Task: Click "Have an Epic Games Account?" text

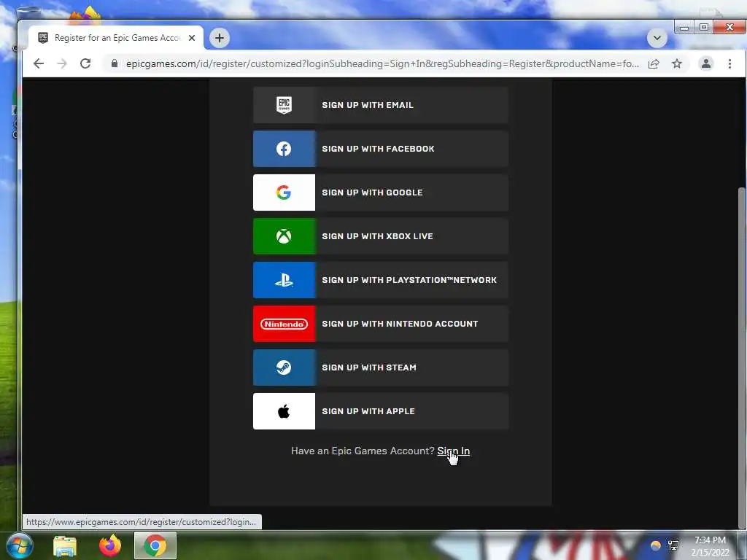Action: click(x=363, y=451)
